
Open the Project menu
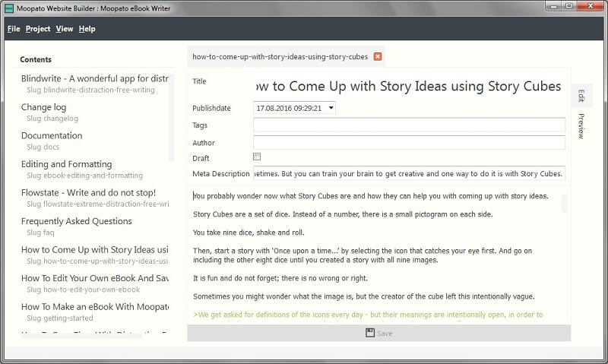click(x=38, y=29)
